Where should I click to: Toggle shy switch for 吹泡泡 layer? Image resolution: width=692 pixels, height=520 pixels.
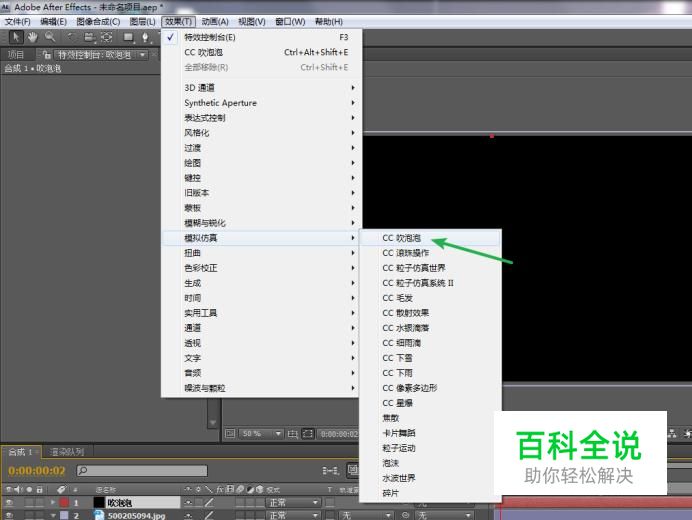click(188, 502)
